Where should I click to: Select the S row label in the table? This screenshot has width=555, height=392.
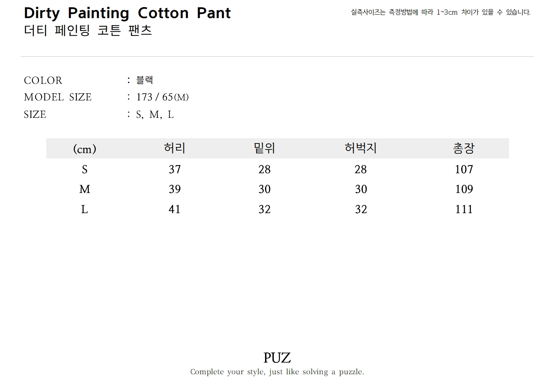click(x=85, y=170)
